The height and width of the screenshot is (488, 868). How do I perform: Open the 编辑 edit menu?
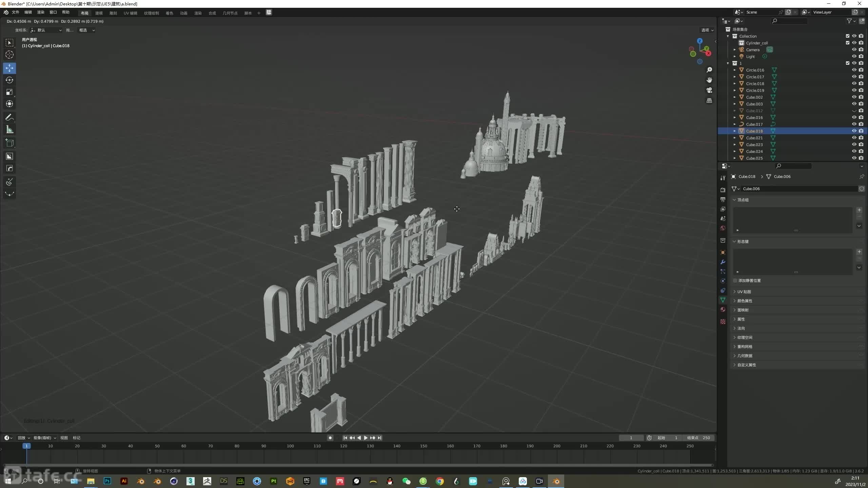pos(28,13)
